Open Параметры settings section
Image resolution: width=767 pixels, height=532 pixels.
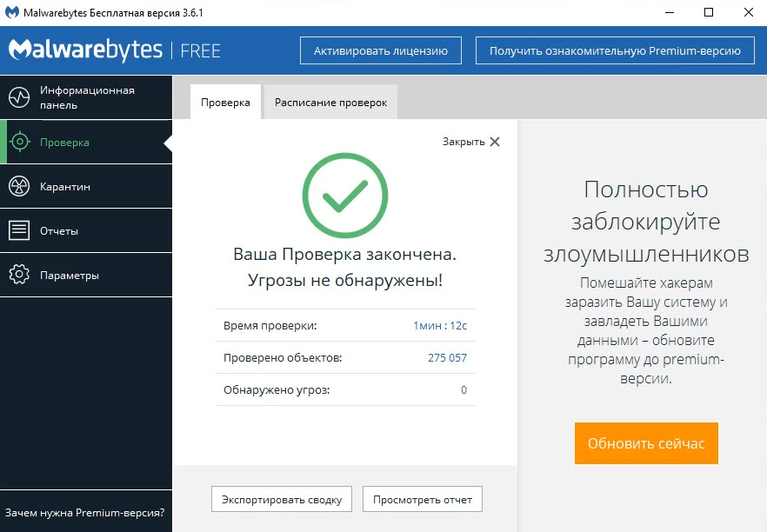click(x=86, y=276)
